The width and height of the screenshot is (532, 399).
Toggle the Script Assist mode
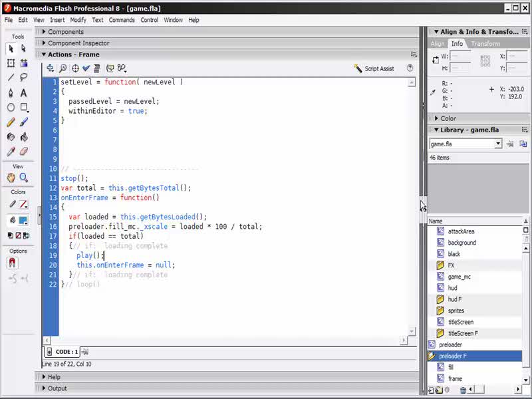point(374,68)
